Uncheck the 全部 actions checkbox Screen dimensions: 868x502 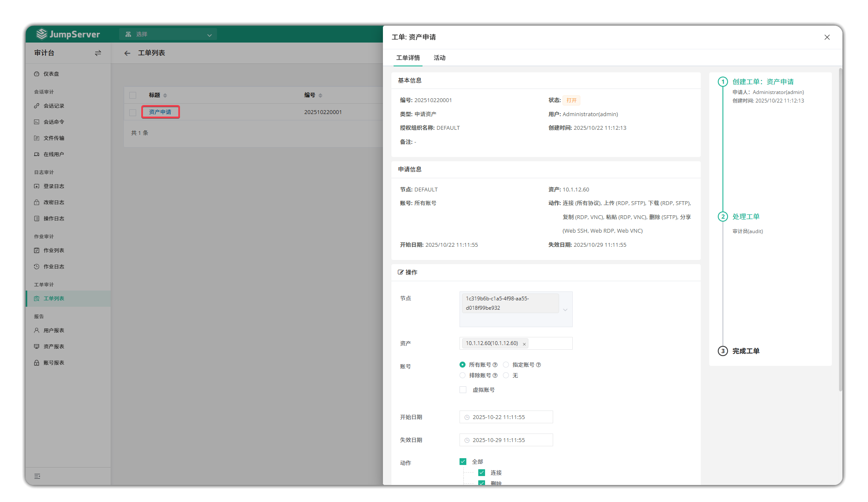(x=463, y=462)
